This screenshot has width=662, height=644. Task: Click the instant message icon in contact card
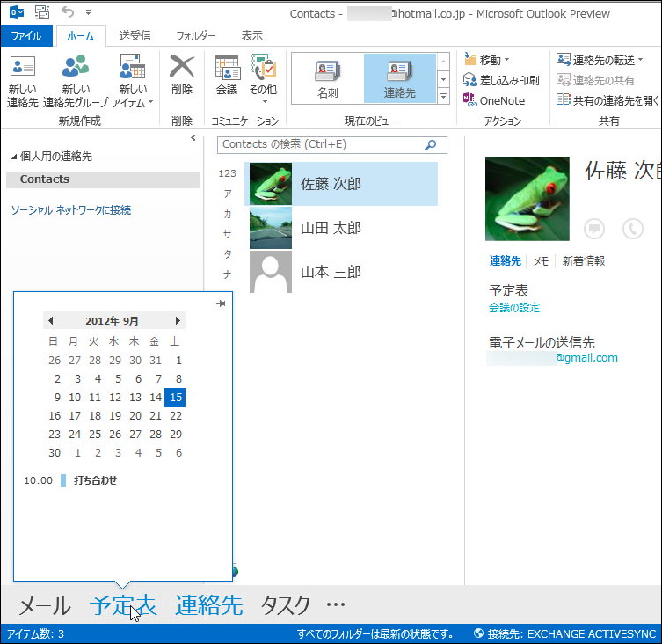594,229
